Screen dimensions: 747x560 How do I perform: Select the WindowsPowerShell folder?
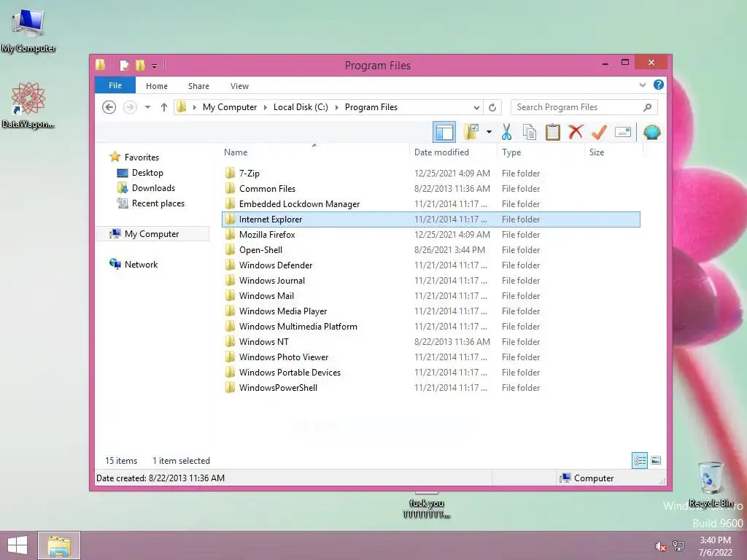[431, 388]
